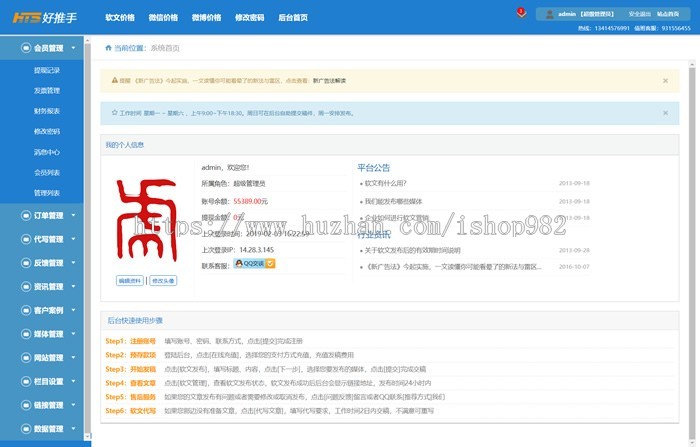Image resolution: width=700 pixels, height=447 pixels.
Task: Click the 站点首页 link in header
Action: (668, 14)
